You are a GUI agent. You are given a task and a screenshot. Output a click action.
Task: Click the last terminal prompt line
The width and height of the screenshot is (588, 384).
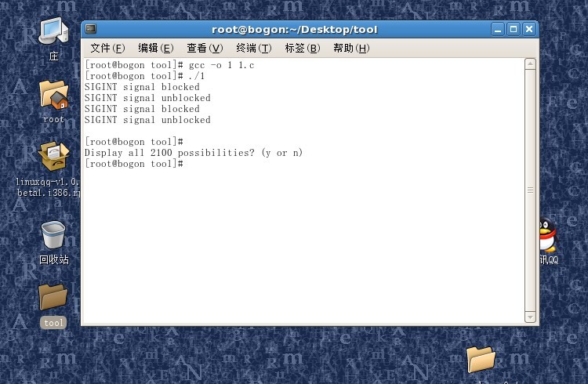(134, 164)
